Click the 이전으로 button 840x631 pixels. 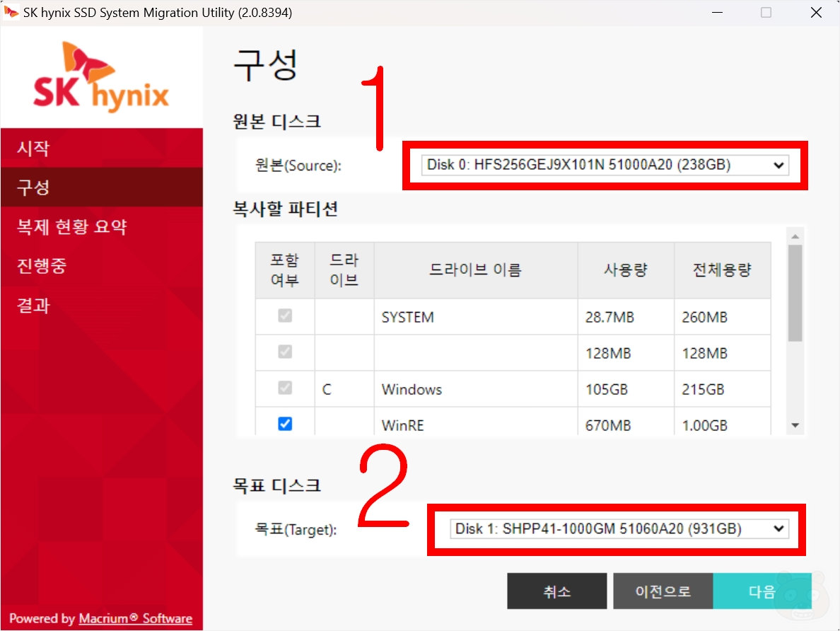coord(663,591)
